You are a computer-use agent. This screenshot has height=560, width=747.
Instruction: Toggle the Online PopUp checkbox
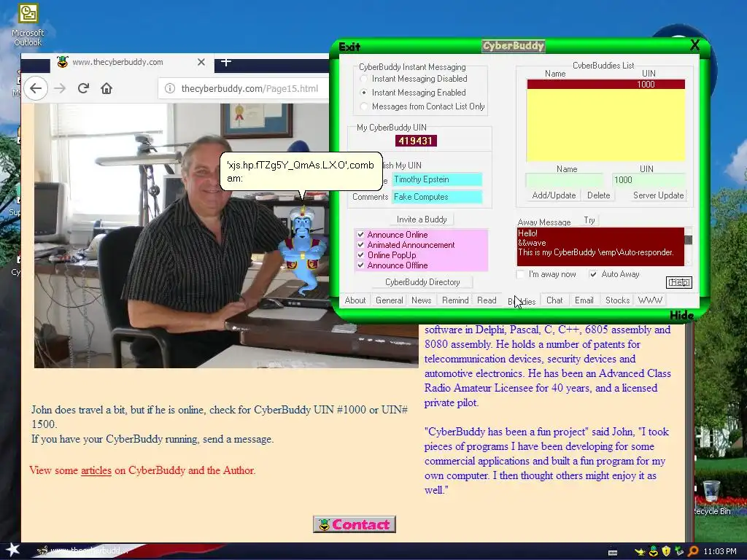point(360,254)
